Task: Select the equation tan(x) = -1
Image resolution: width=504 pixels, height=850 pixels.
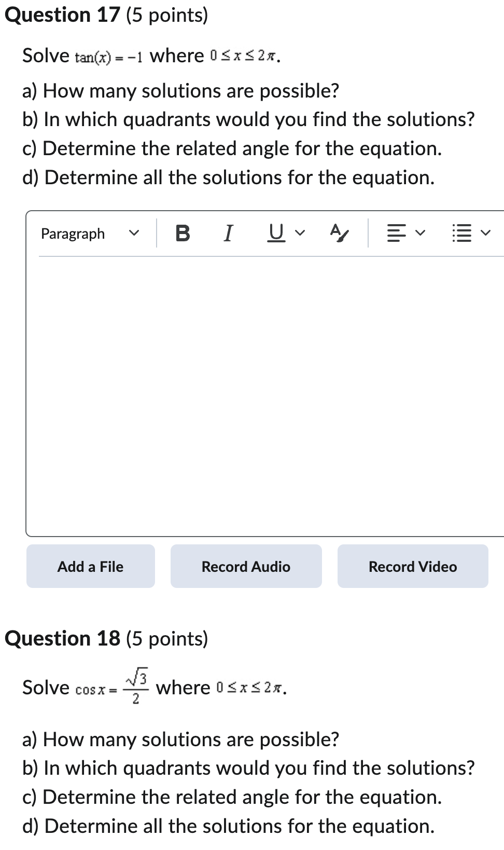Action: pyautogui.click(x=109, y=56)
